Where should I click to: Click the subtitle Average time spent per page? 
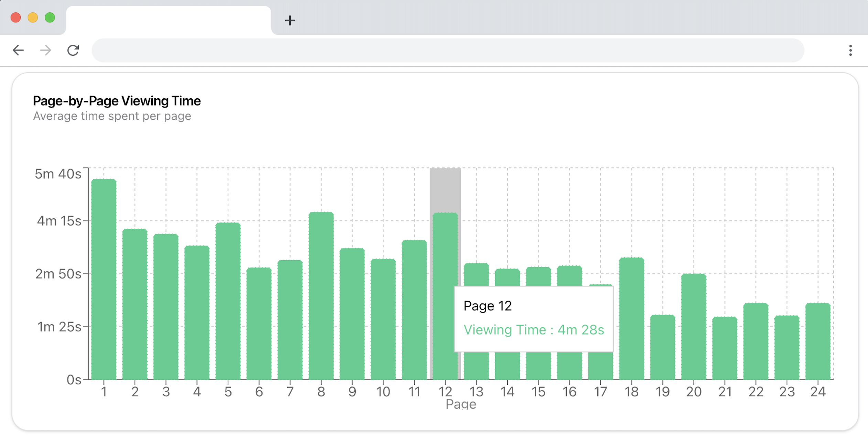point(112,116)
